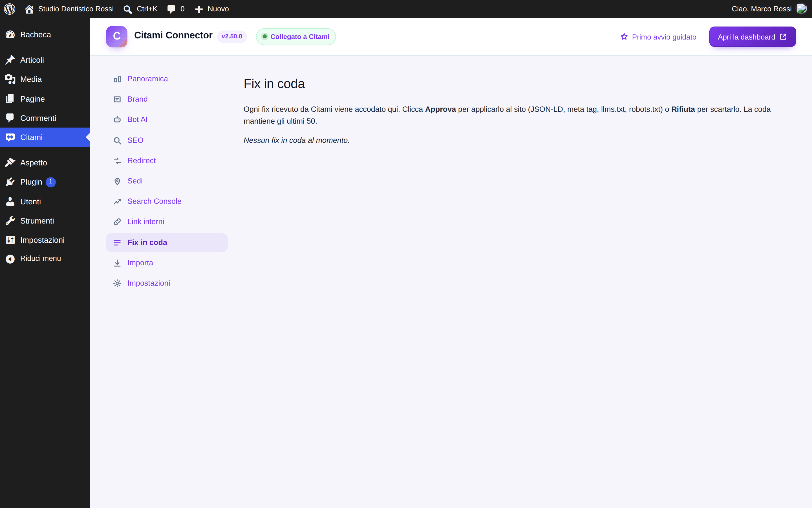Click the Primo avvio guidato star icon
812x508 pixels.
624,37
